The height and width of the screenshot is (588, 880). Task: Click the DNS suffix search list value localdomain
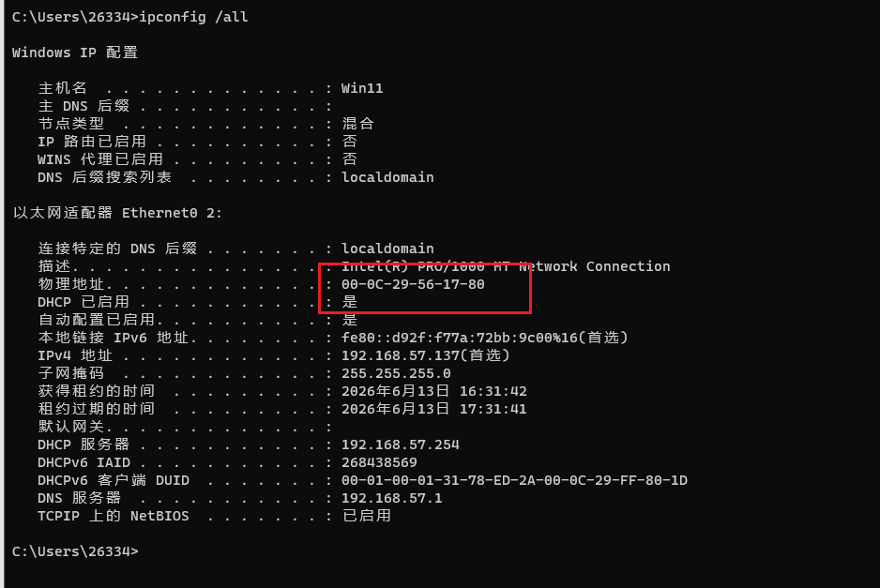(x=387, y=177)
